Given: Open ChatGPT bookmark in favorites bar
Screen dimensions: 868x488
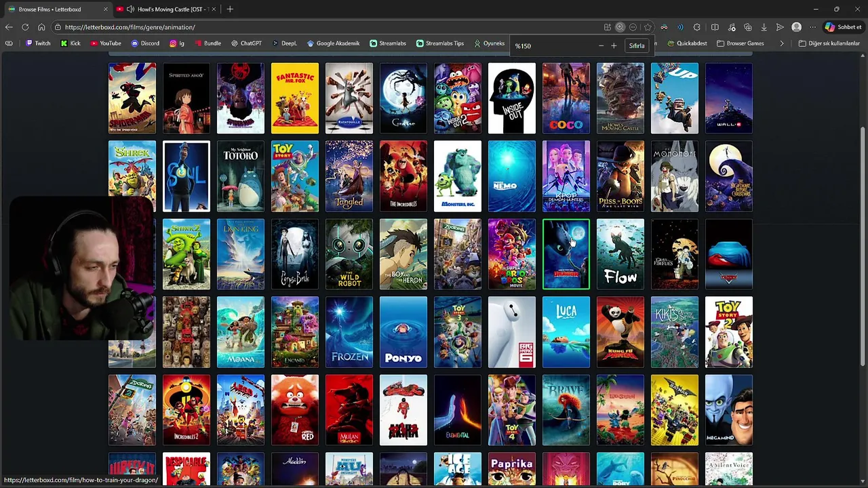Looking at the screenshot, I should (x=246, y=43).
